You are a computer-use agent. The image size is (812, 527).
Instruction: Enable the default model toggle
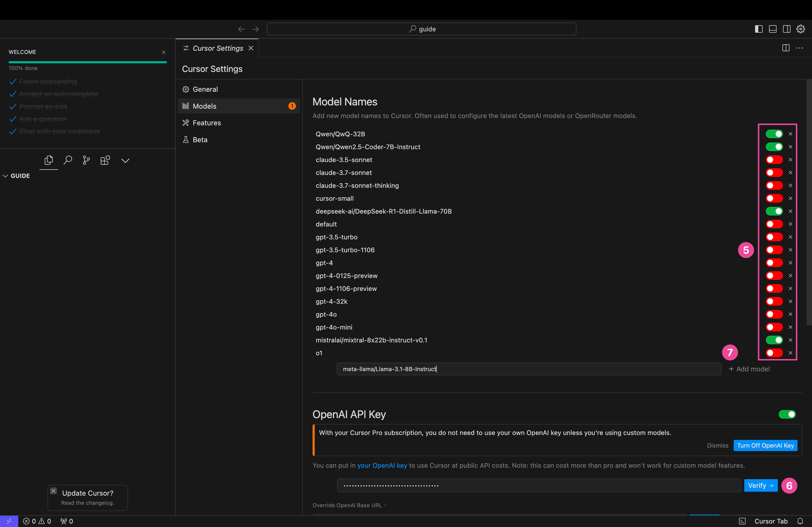(774, 224)
